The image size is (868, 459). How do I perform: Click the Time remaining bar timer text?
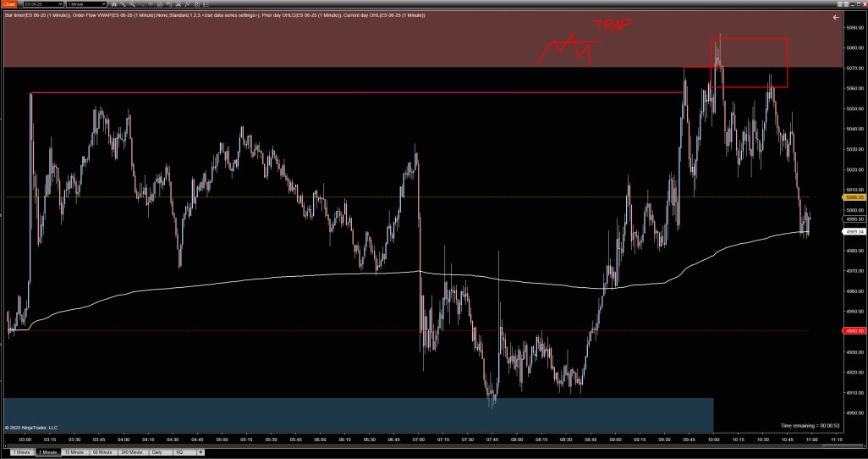pos(808,426)
